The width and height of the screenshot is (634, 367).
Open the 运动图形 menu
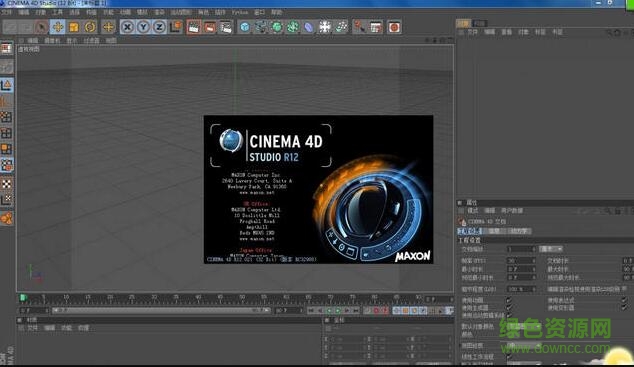(181, 13)
